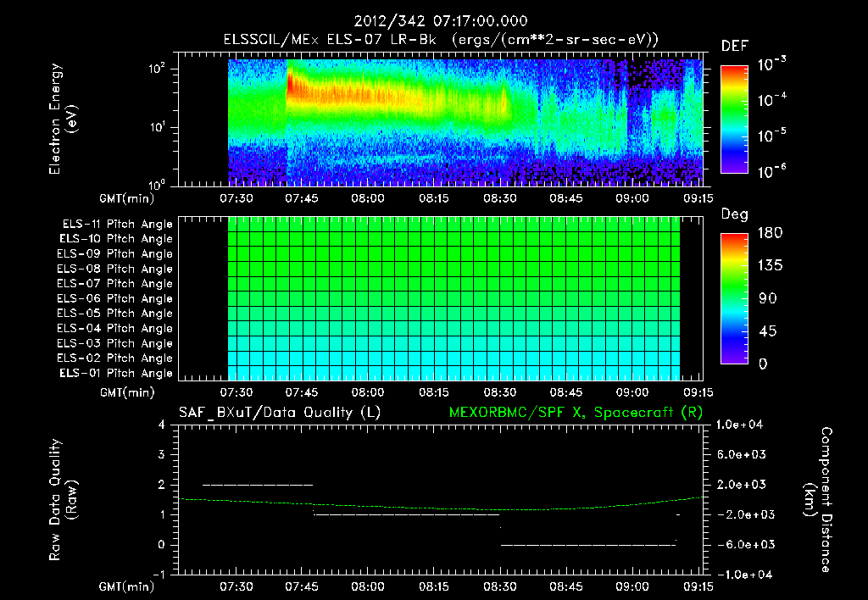Click the 2.0e+03 right axis value

tap(741, 485)
